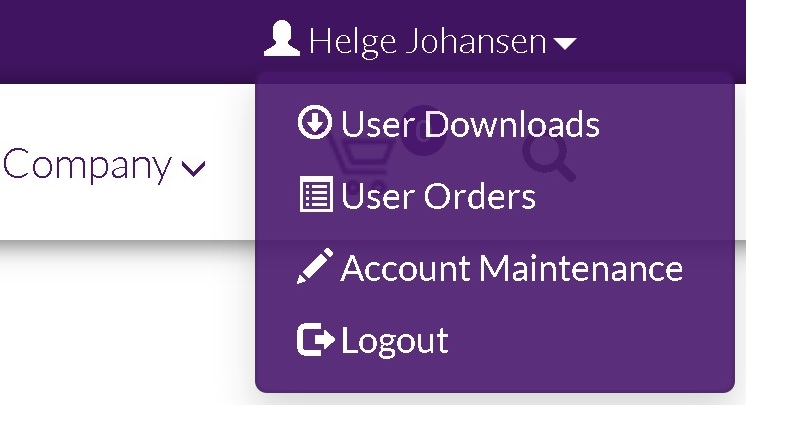Open the Company navigation menu
The image size is (796, 446).
coord(104,165)
